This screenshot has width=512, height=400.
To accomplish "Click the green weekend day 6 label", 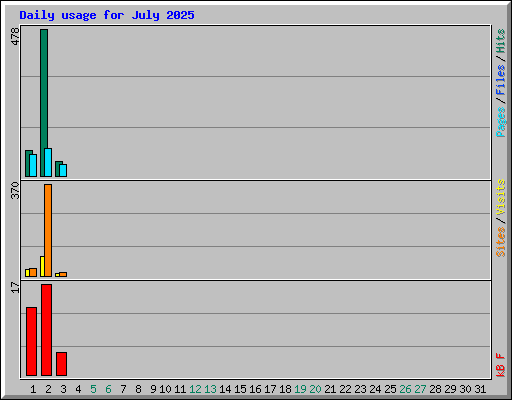I will tap(108, 389).
